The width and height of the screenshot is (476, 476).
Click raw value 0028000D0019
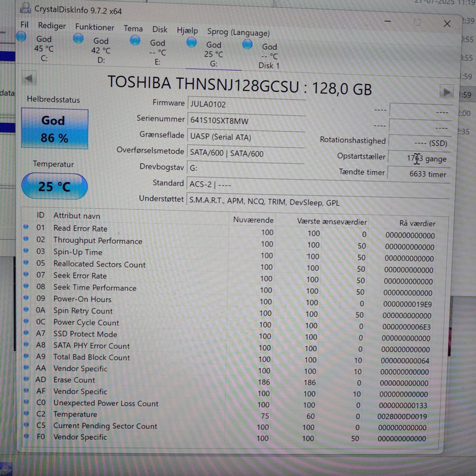[x=402, y=417]
